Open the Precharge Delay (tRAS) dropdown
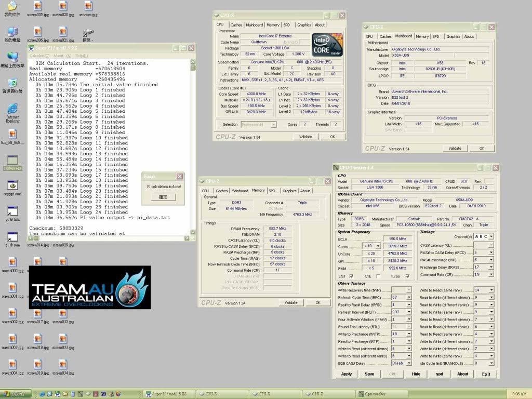The width and height of the screenshot is (532, 399). [491, 268]
